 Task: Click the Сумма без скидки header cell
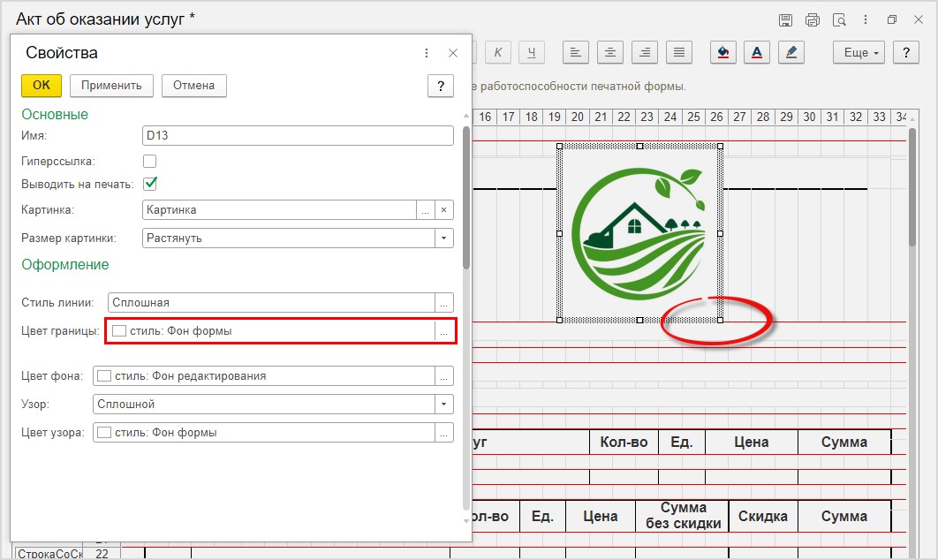pos(683,516)
